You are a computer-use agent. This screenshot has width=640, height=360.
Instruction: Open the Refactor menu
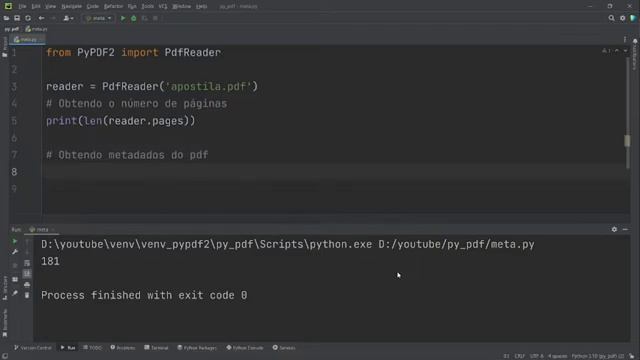(113, 7)
